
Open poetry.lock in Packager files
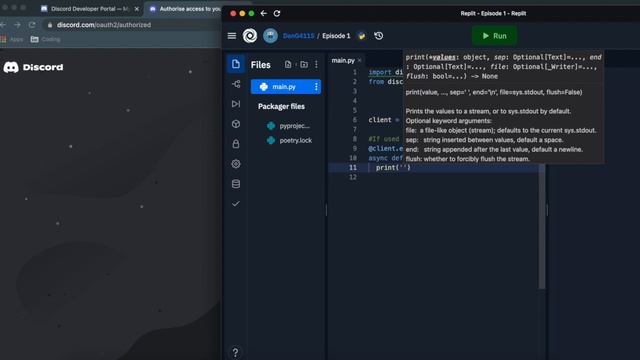point(290,140)
